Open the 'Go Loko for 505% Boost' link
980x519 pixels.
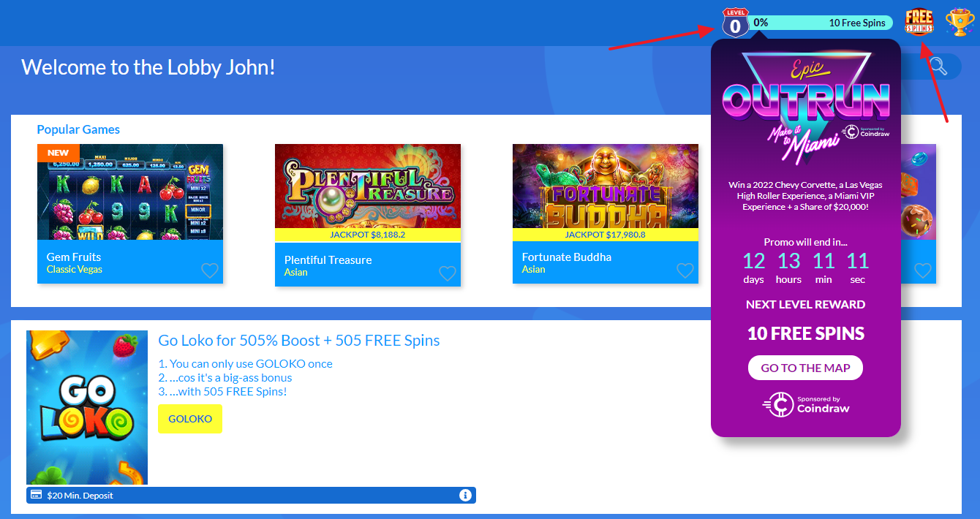click(x=299, y=341)
